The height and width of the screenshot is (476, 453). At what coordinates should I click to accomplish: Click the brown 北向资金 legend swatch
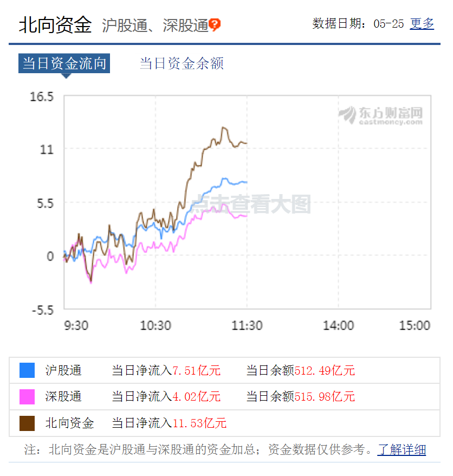coord(27,423)
